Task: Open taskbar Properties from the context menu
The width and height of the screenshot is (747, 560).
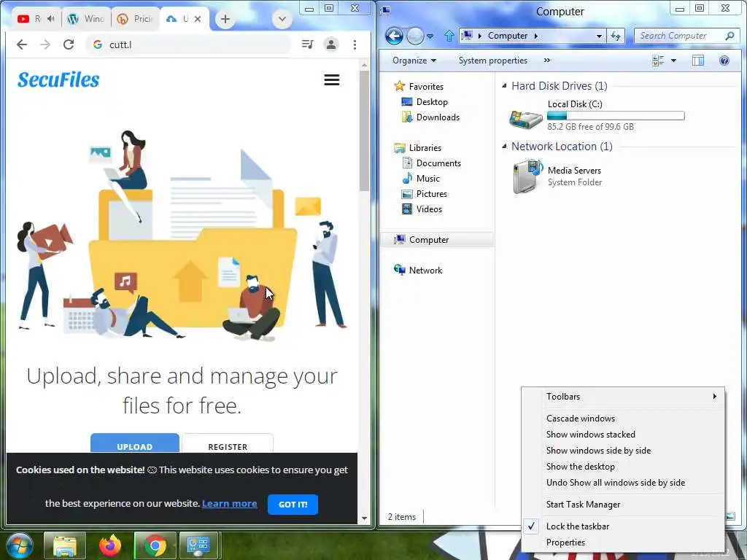Action: (623, 542)
